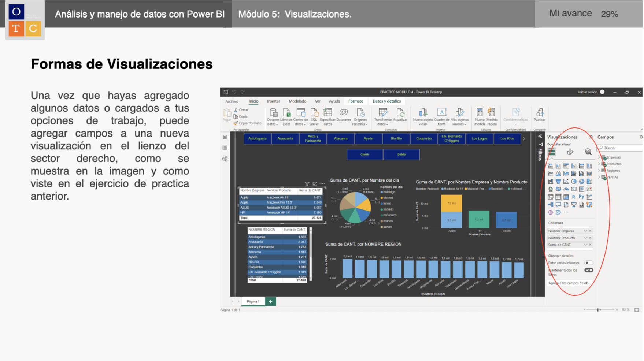Screen dimensions: 644x361
Task: Open the Centro de datos dropdown
Action: coord(300,117)
